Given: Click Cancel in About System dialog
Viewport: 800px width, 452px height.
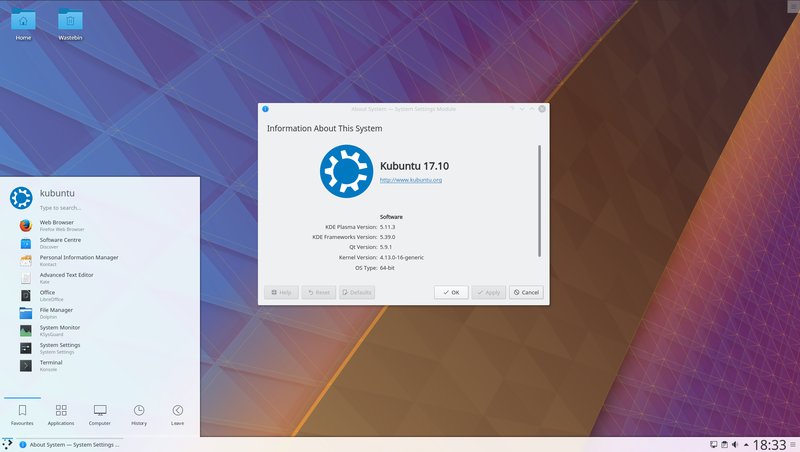Looking at the screenshot, I should (x=526, y=292).
